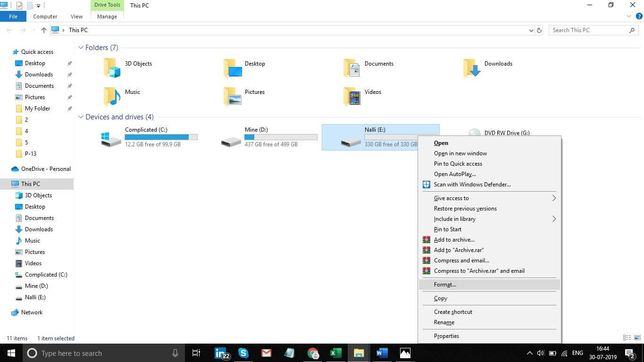Open the address bar history dropdown

pos(531,30)
